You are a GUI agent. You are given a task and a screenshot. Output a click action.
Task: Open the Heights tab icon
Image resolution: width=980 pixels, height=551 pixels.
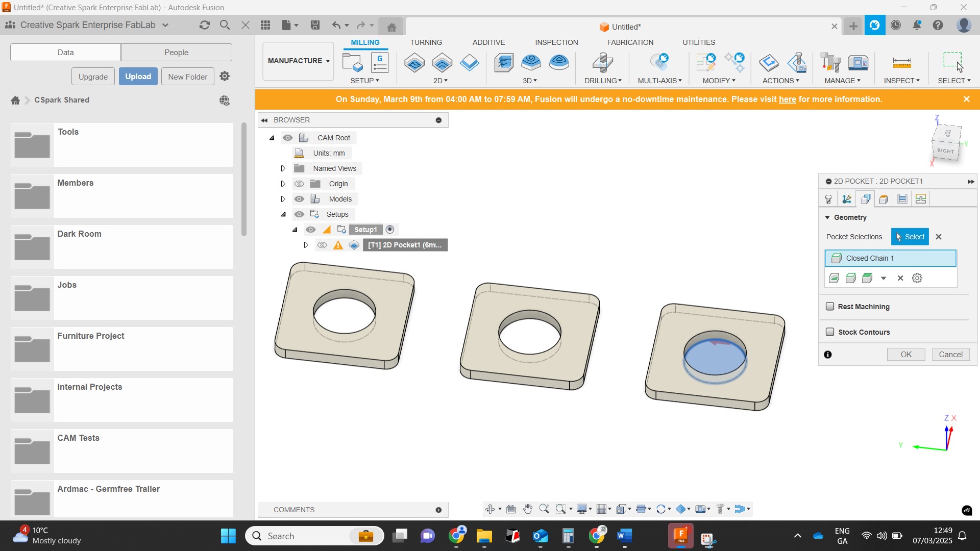[884, 199]
